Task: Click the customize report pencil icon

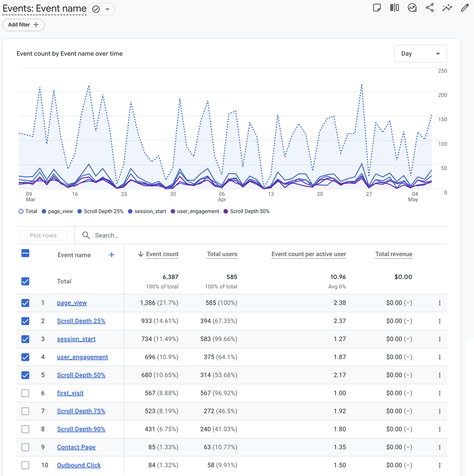Action: pyautogui.click(x=465, y=8)
